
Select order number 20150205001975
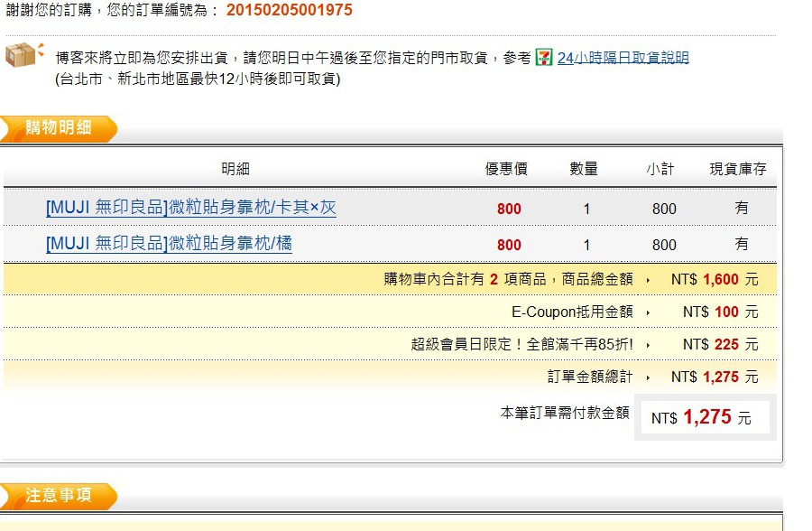point(289,10)
